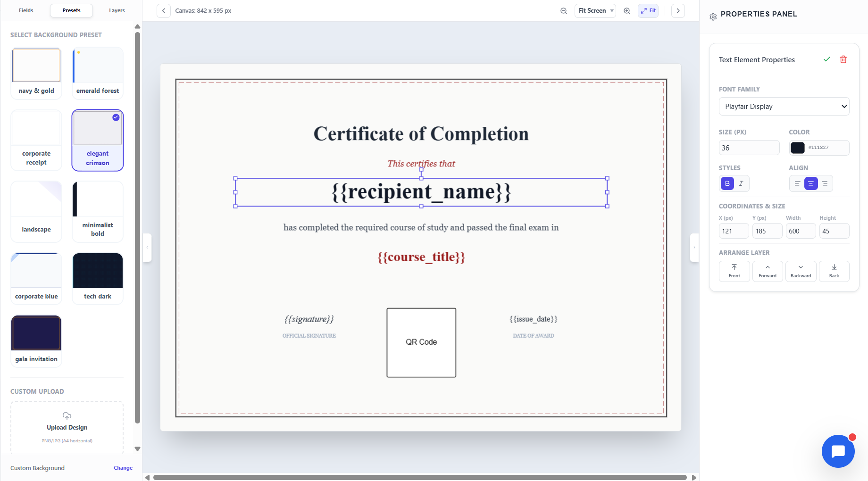The height and width of the screenshot is (481, 868).
Task: Toggle Bold style button
Action: (x=727, y=183)
